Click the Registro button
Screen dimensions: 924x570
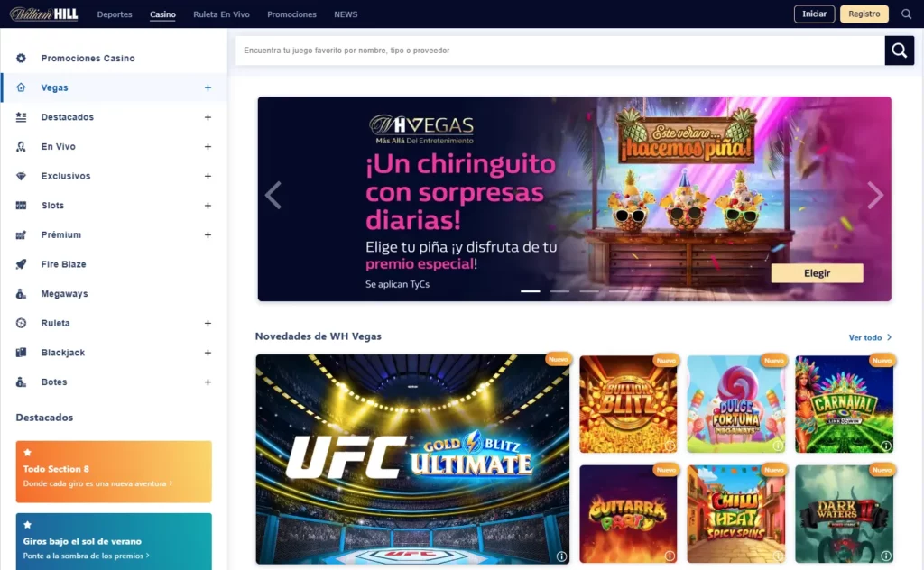point(864,14)
